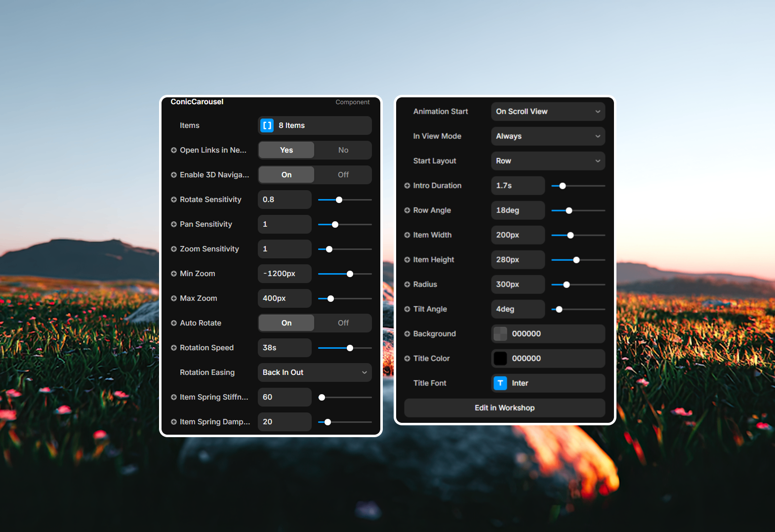Click the plus icon next to Intro Duration
Viewport: 775px width, 532px height.
[x=407, y=186]
